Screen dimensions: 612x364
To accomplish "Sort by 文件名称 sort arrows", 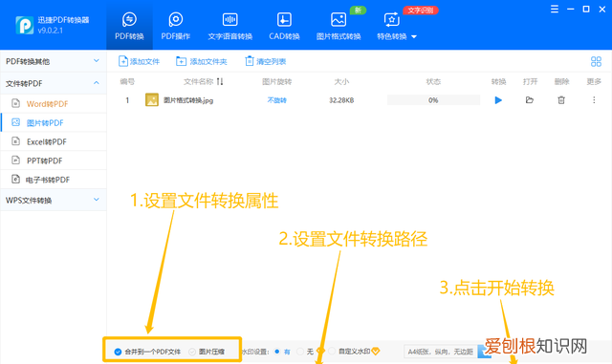I will coord(220,81).
